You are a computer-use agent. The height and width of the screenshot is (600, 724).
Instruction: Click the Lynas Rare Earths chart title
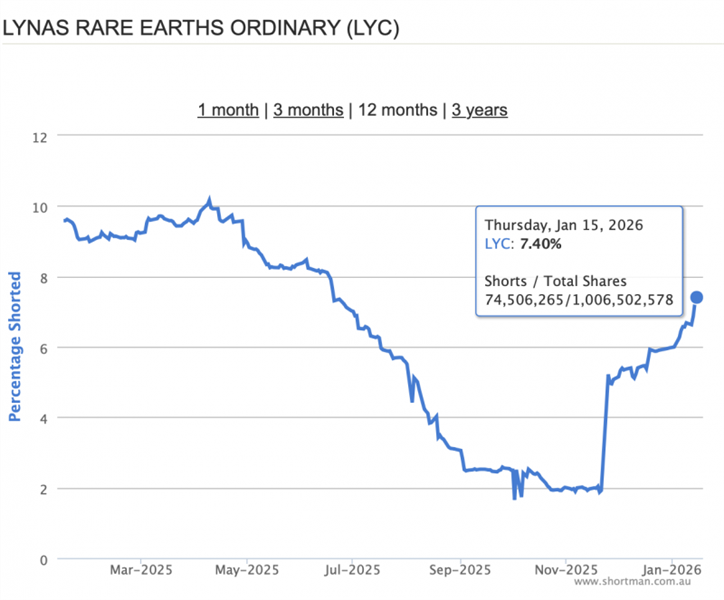click(200, 28)
